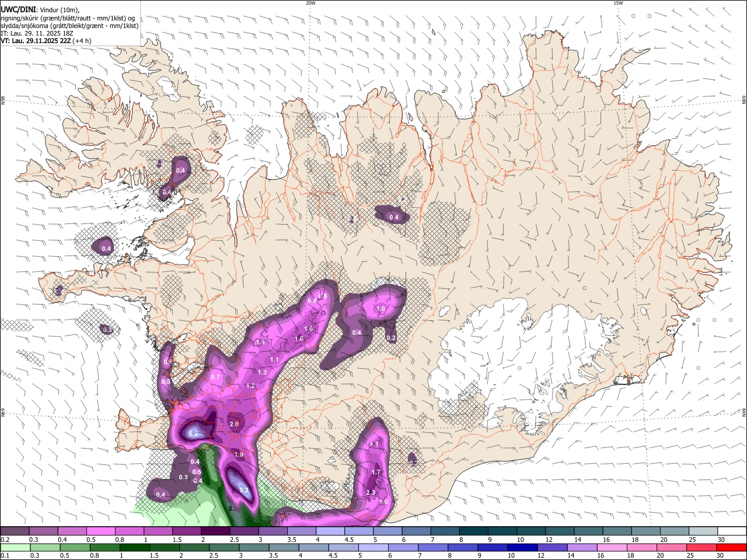This screenshot has height=560, width=747.
Task: Pick the darkest green 1 swatch in rain scale
Action: tap(134, 548)
